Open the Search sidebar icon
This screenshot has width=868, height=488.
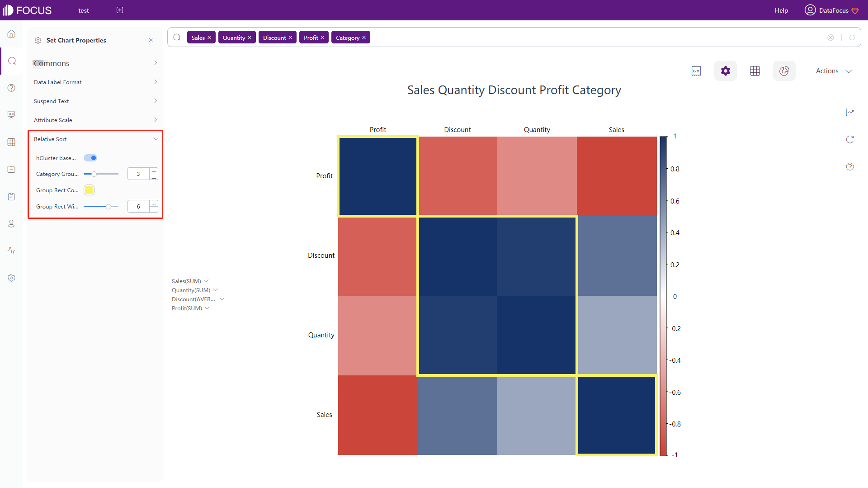(x=12, y=61)
